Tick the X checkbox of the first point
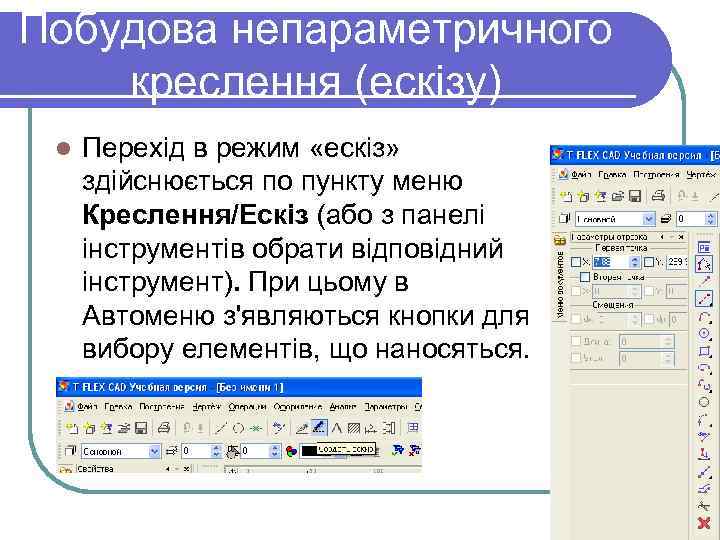This screenshot has height=540, width=720. point(575,262)
